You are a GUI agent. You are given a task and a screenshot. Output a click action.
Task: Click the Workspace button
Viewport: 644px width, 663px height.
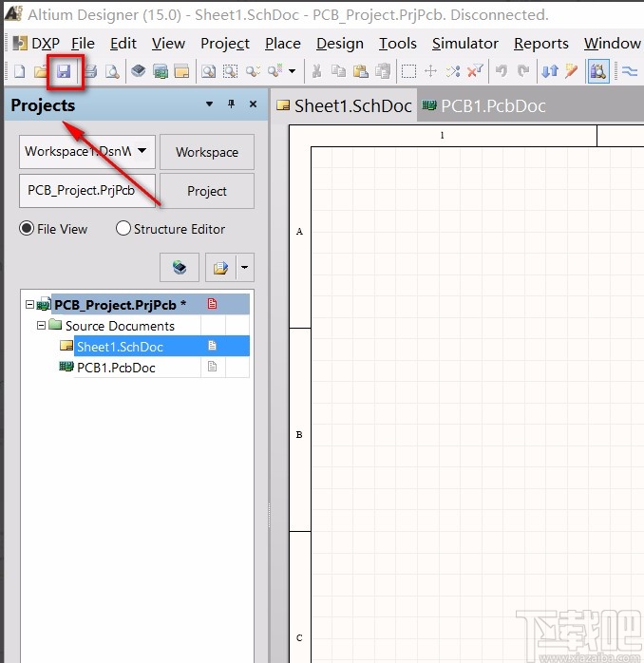pyautogui.click(x=207, y=152)
